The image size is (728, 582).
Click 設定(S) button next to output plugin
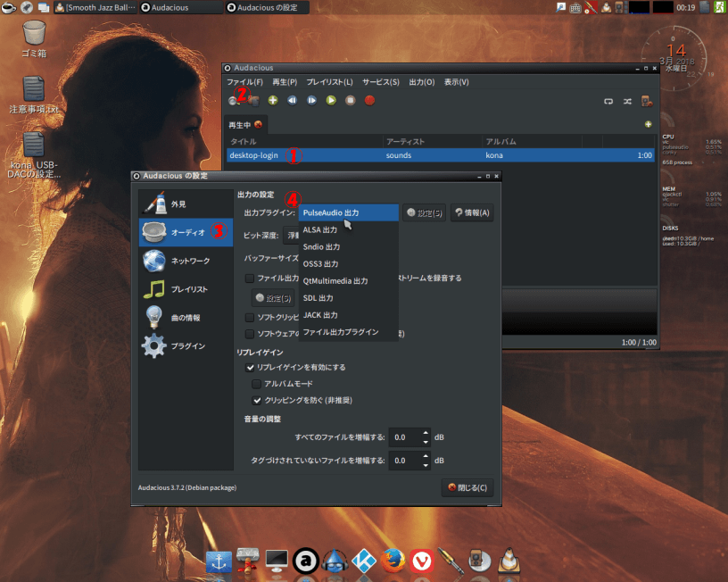pyautogui.click(x=425, y=212)
